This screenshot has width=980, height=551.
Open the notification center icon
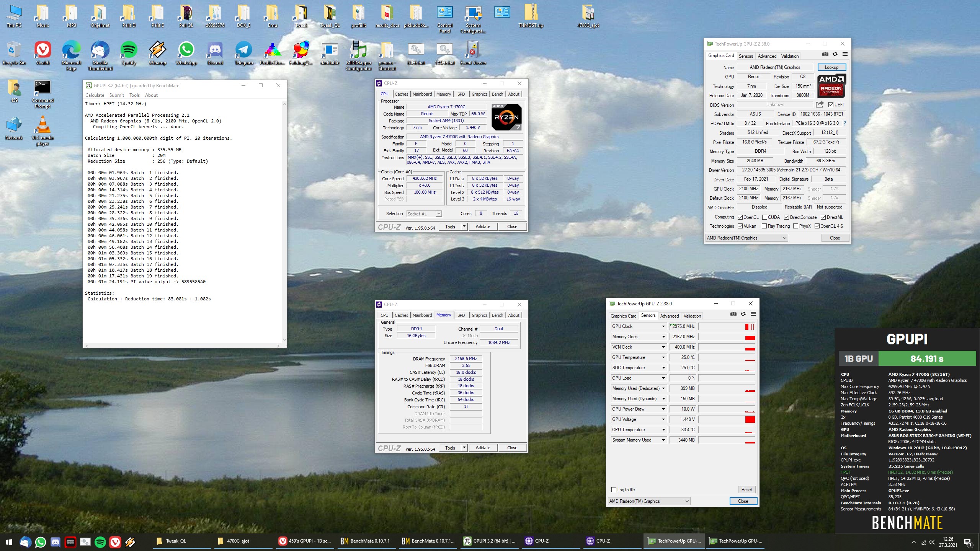pos(968,542)
